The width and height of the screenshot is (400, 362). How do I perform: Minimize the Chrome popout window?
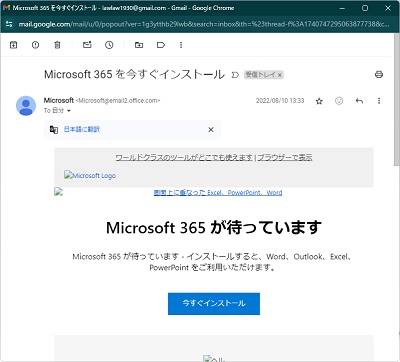(x=342, y=8)
